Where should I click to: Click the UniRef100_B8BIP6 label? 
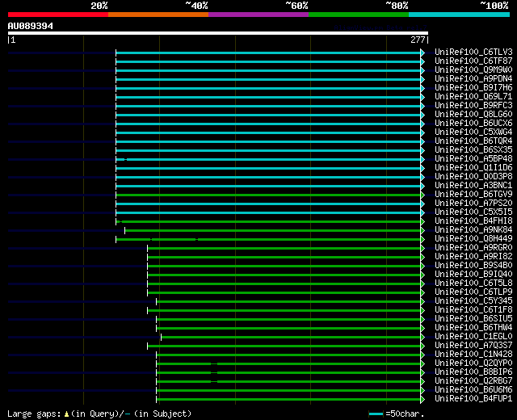(473, 372)
